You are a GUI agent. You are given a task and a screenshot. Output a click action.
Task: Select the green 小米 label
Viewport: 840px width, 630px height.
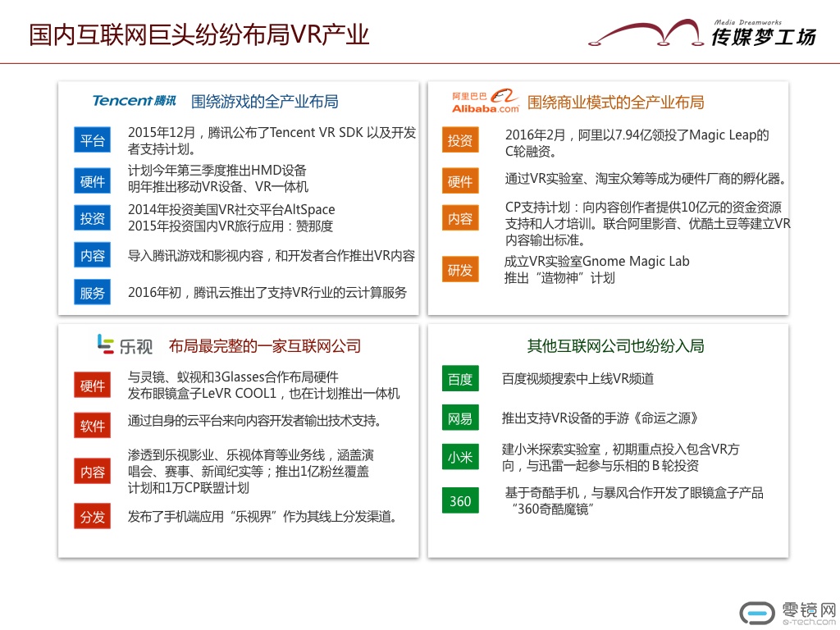pyautogui.click(x=460, y=458)
